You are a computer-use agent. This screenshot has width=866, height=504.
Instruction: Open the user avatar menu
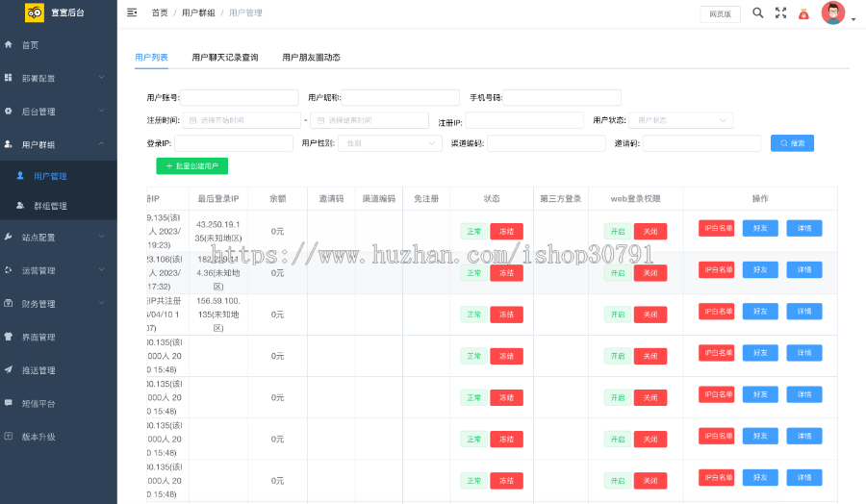tap(834, 13)
